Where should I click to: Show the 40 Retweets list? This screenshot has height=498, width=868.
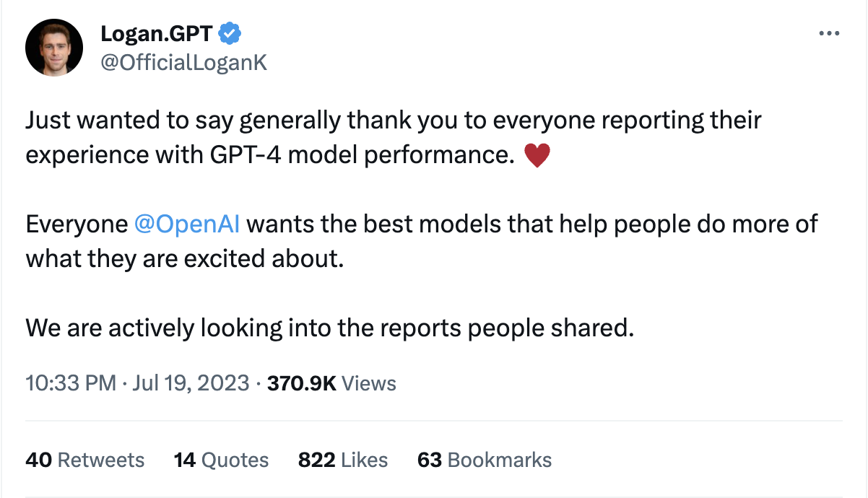84,460
